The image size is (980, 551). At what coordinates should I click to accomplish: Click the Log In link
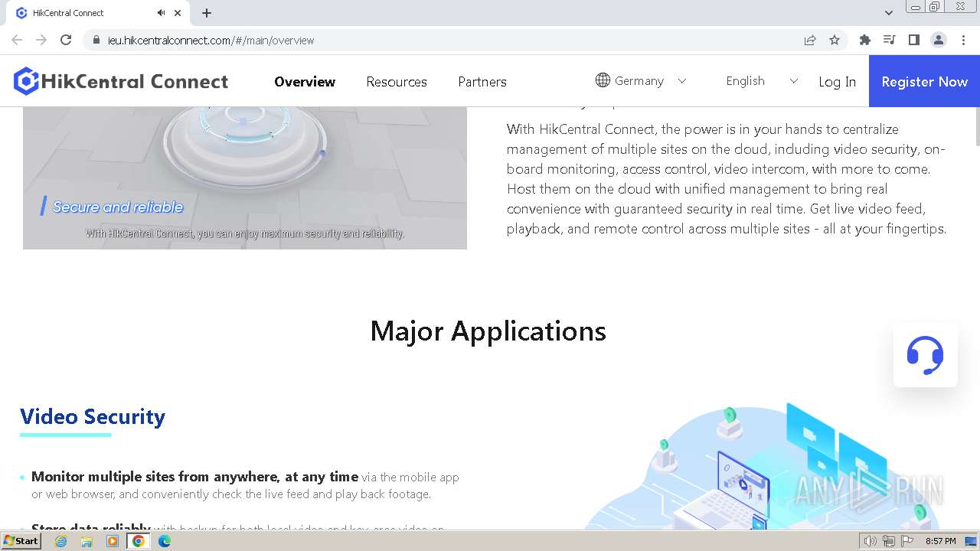[x=837, y=81]
